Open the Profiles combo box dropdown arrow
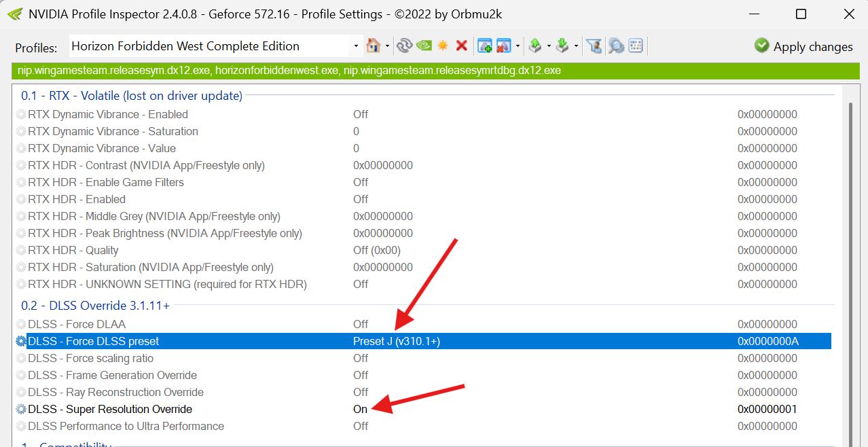The height and width of the screenshot is (447, 868). [357, 46]
